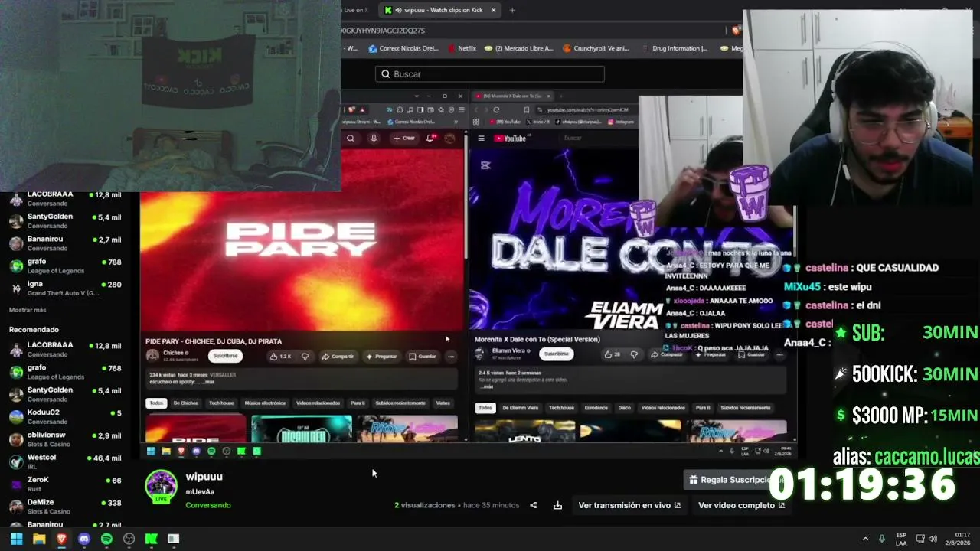The width and height of the screenshot is (980, 551).
Task: Click the Recomendado sidebar heading
Action: [34, 330]
